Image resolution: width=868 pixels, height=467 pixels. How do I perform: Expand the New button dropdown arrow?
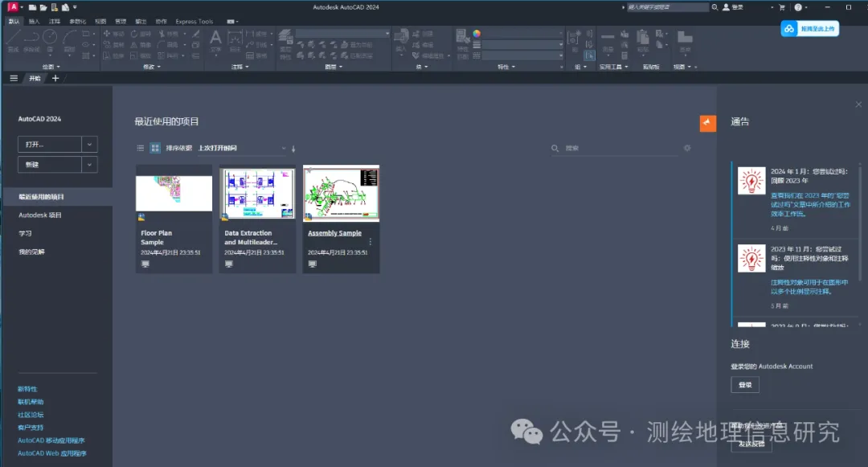89,165
